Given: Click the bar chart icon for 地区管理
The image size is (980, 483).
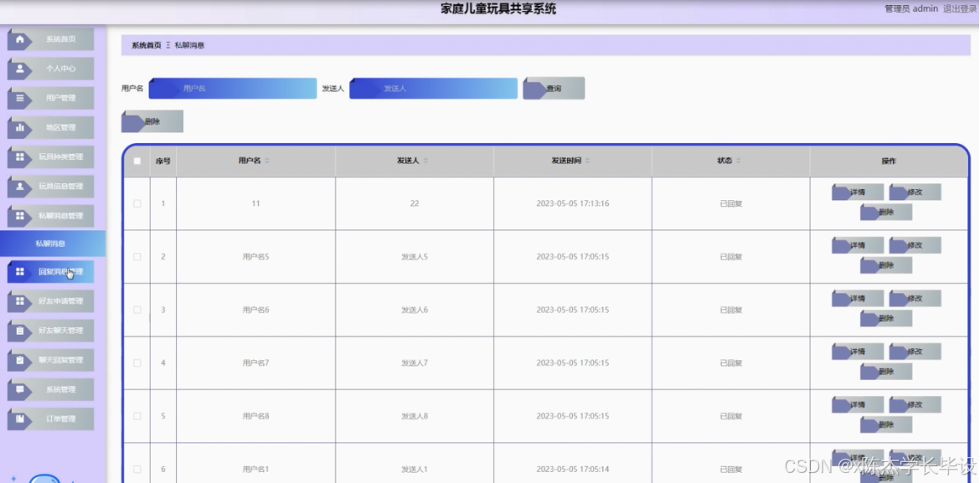Looking at the screenshot, I should coord(20,127).
